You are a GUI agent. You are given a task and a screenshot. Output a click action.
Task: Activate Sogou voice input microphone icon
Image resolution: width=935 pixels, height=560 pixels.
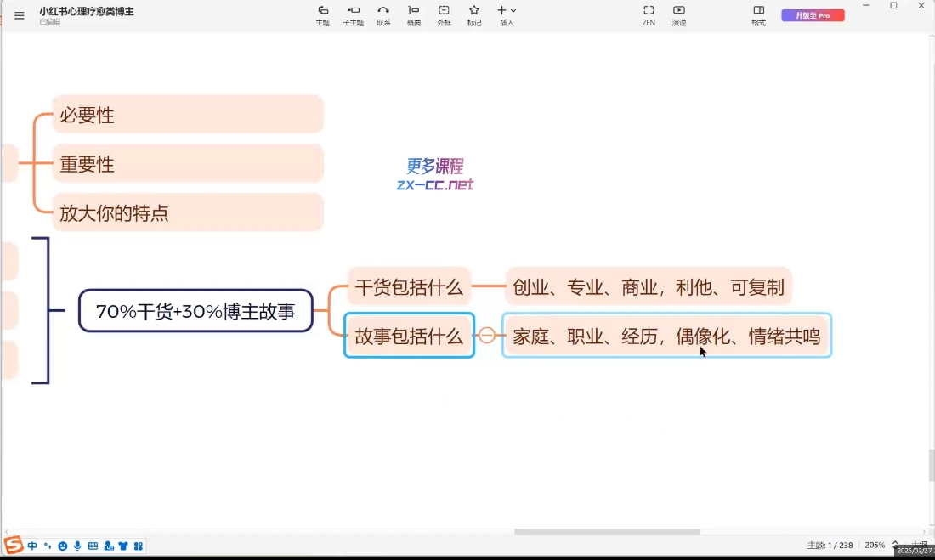click(x=77, y=546)
